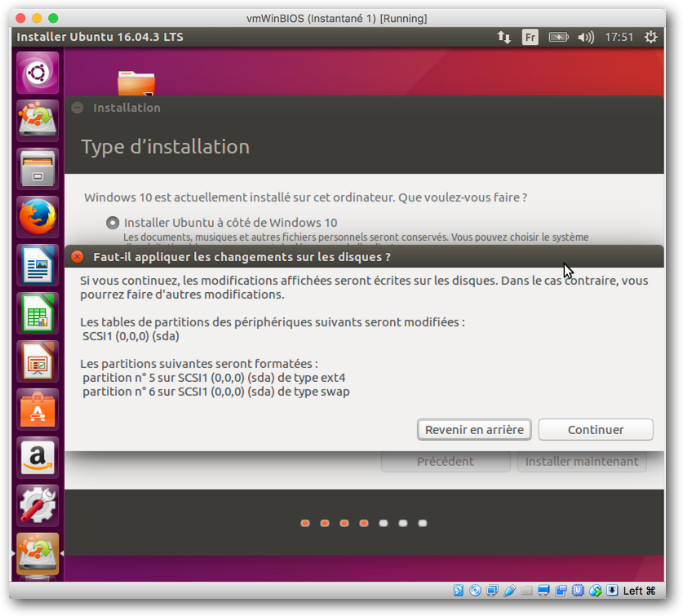Viewport: 683px width, 616px height.
Task: Open LibreOffice Writer from the launcher
Action: 38,265
